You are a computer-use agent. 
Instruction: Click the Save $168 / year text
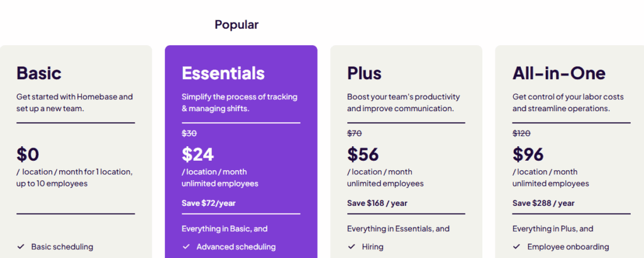click(377, 203)
